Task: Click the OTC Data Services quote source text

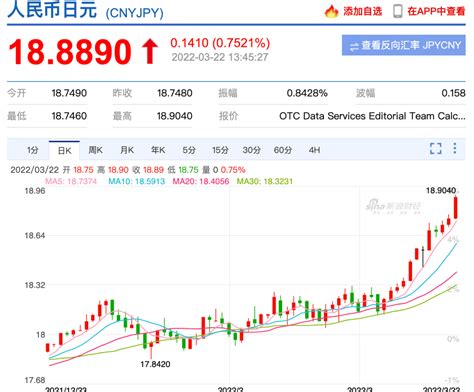Action: [372, 116]
